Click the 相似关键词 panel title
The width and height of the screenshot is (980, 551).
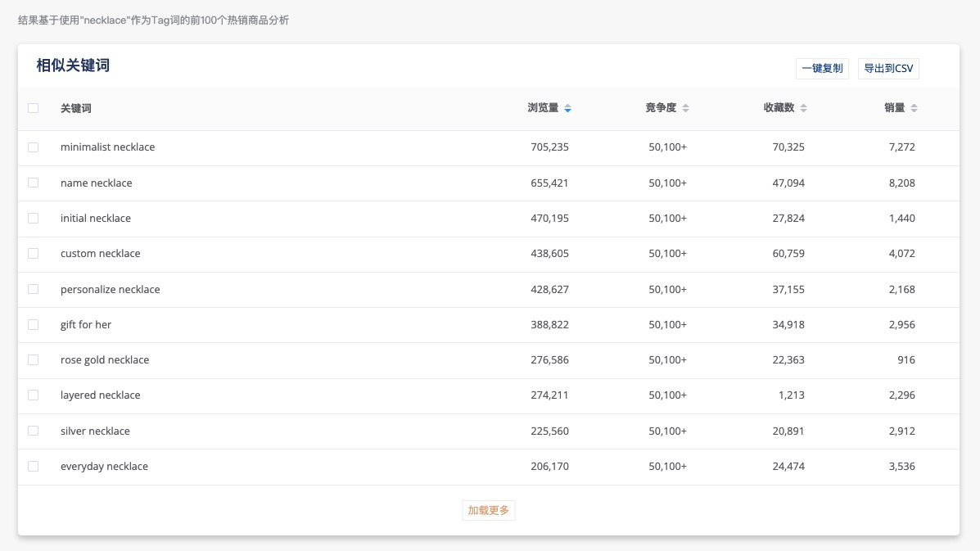(73, 64)
